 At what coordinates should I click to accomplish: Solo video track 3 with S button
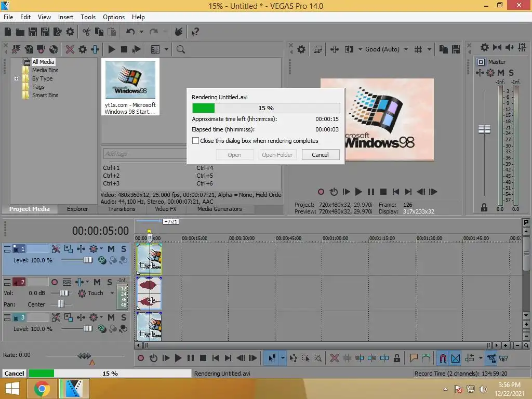tap(124, 317)
